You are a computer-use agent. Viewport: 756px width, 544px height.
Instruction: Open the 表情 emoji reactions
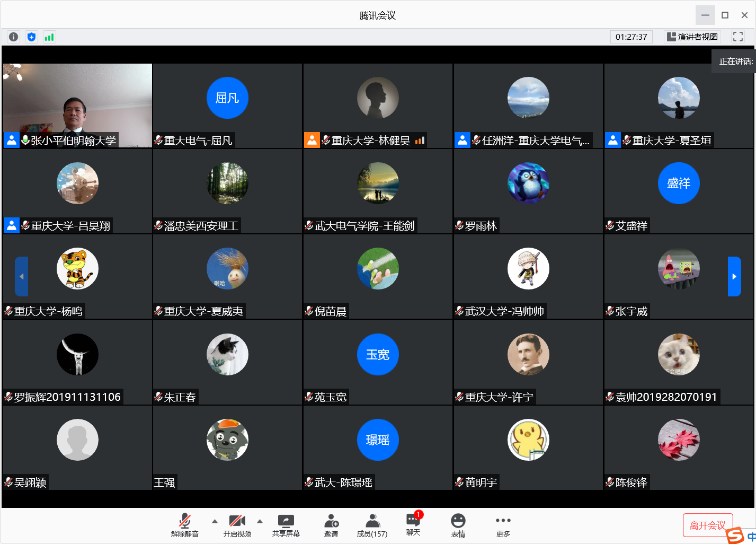(x=458, y=525)
